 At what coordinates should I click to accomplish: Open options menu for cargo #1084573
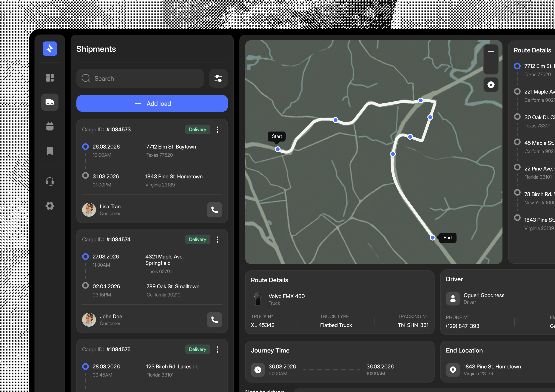click(x=217, y=129)
